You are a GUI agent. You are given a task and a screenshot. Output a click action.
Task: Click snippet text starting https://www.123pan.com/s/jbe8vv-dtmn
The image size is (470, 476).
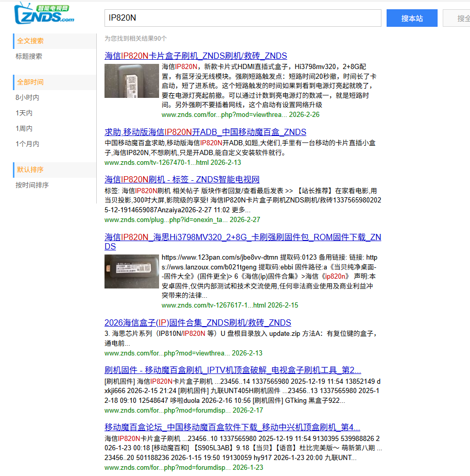(x=269, y=276)
